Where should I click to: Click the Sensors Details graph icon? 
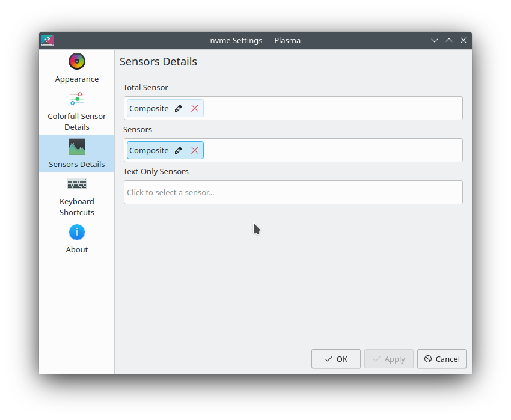coord(77,147)
